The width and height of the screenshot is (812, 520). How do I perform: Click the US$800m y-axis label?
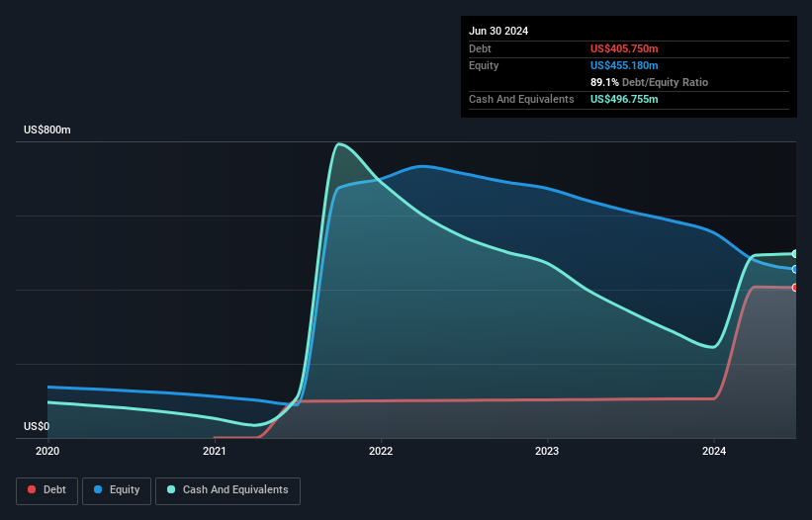click(47, 130)
